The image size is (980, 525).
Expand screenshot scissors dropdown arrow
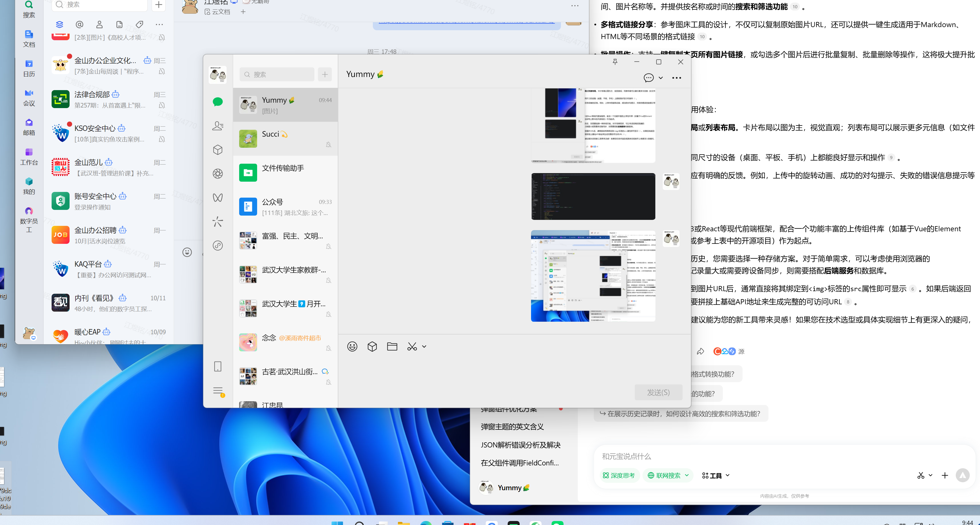(x=424, y=346)
